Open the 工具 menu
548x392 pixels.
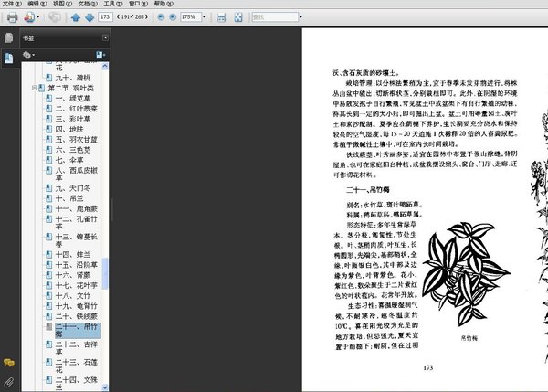(x=113, y=4)
